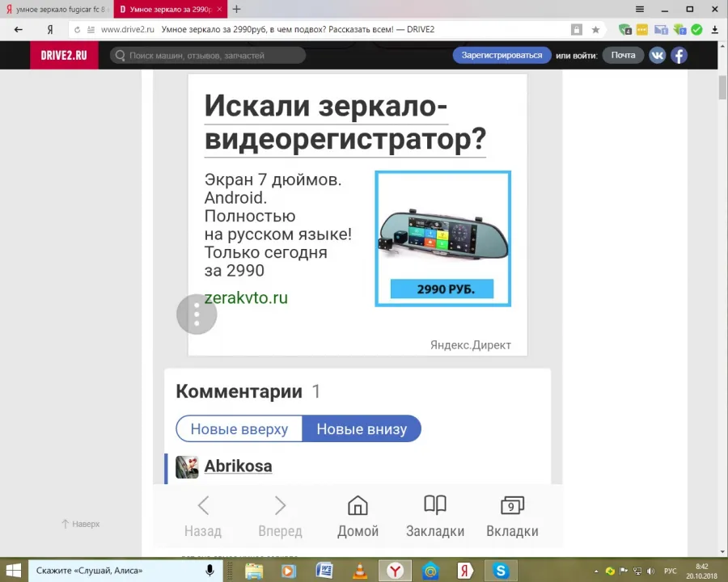Open a new browser tab
Viewport: 728px width, 582px height.
click(x=236, y=9)
